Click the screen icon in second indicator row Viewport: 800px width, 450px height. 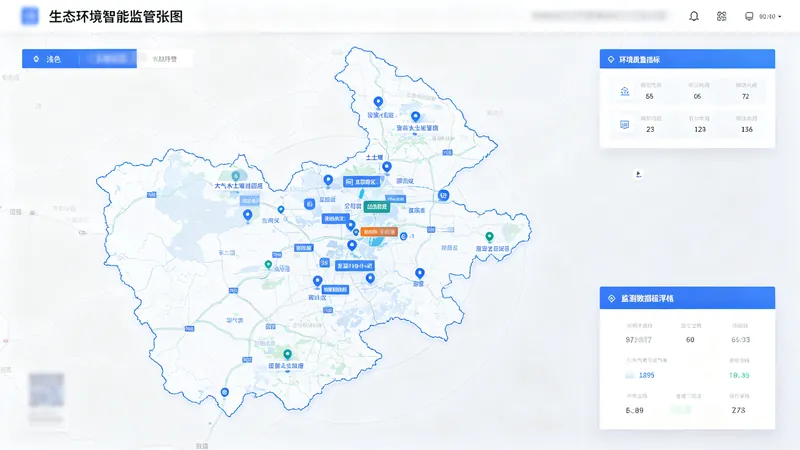click(624, 124)
